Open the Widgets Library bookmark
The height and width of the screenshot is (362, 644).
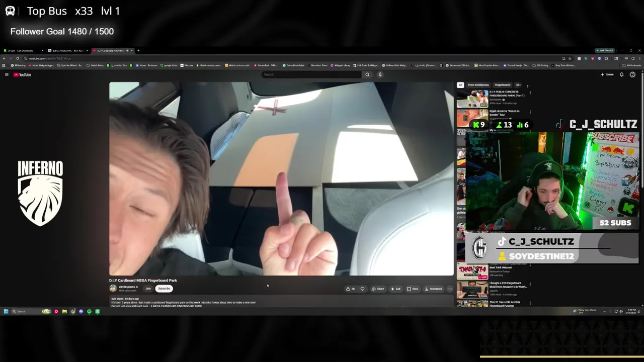tap(340, 65)
